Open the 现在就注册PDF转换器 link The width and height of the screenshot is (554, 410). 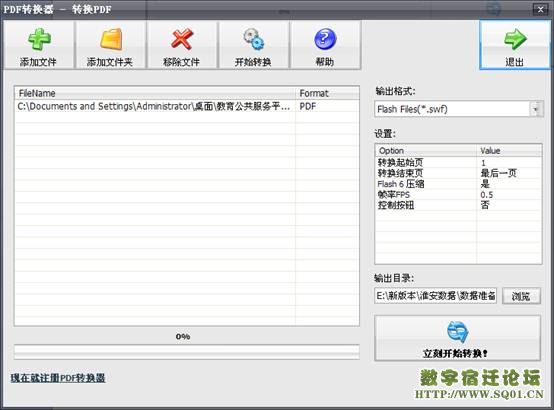pos(58,378)
